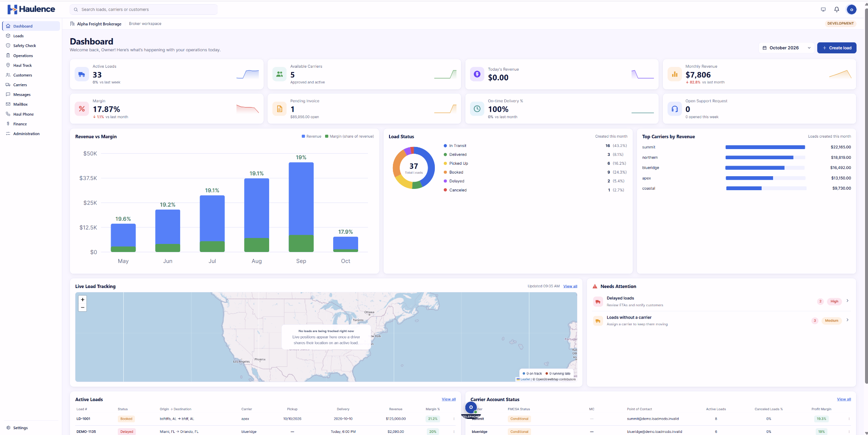Click the Open Support Request headset icon

tap(675, 109)
